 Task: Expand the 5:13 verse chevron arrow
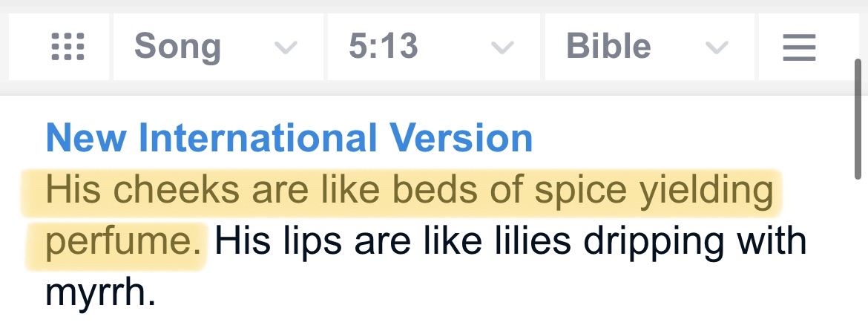[502, 48]
